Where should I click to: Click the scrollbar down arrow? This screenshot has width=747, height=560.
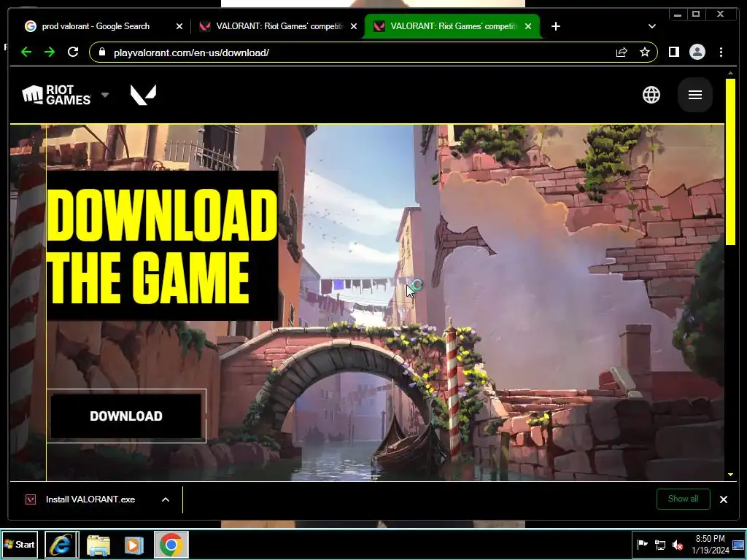tap(730, 475)
